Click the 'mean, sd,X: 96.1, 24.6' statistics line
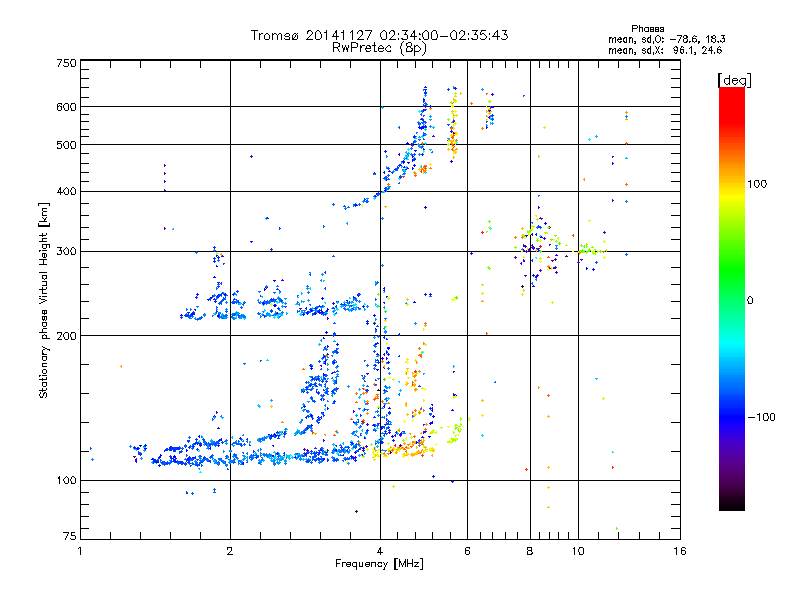This screenshot has height=600, width=800. point(665,50)
